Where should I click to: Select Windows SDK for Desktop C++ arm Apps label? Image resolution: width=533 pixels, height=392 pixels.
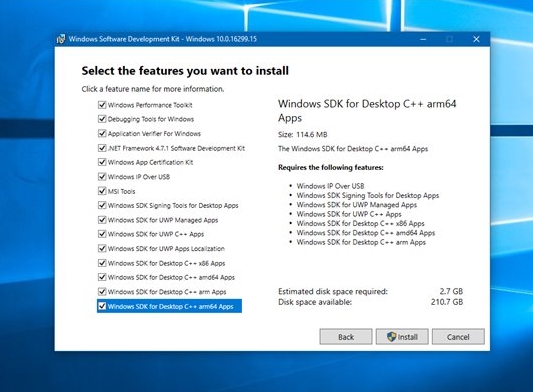[167, 292]
